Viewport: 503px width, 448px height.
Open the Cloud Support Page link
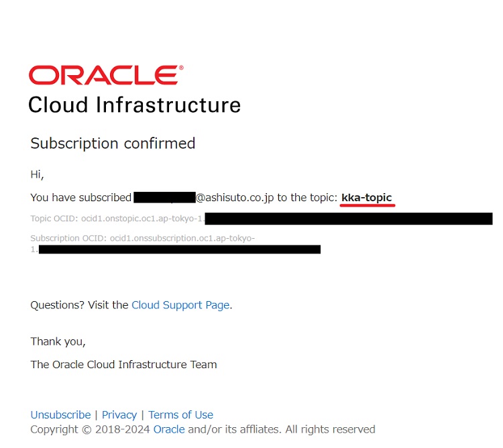tap(180, 305)
